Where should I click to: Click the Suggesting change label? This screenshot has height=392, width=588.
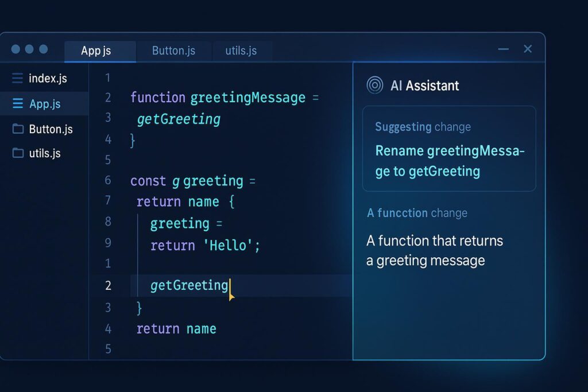423,127
